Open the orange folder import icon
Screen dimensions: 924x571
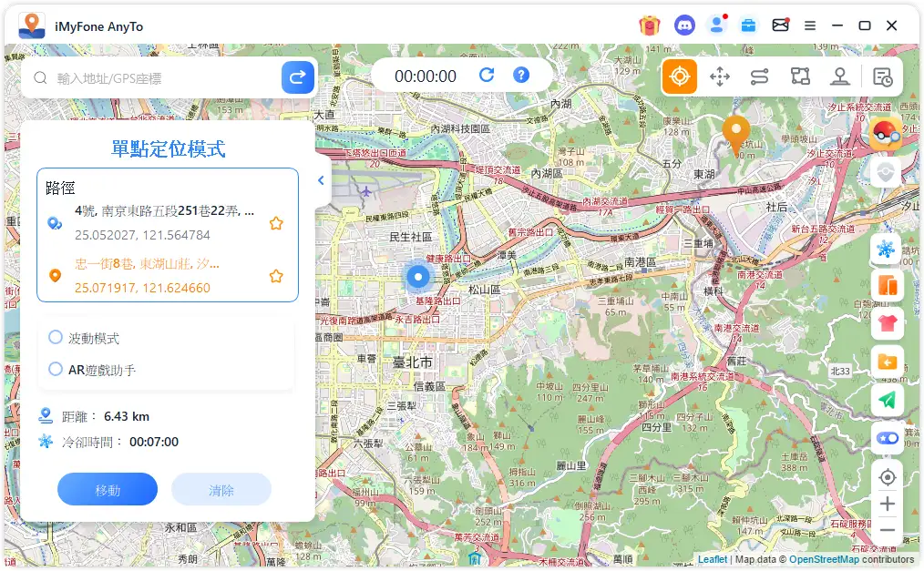887,362
